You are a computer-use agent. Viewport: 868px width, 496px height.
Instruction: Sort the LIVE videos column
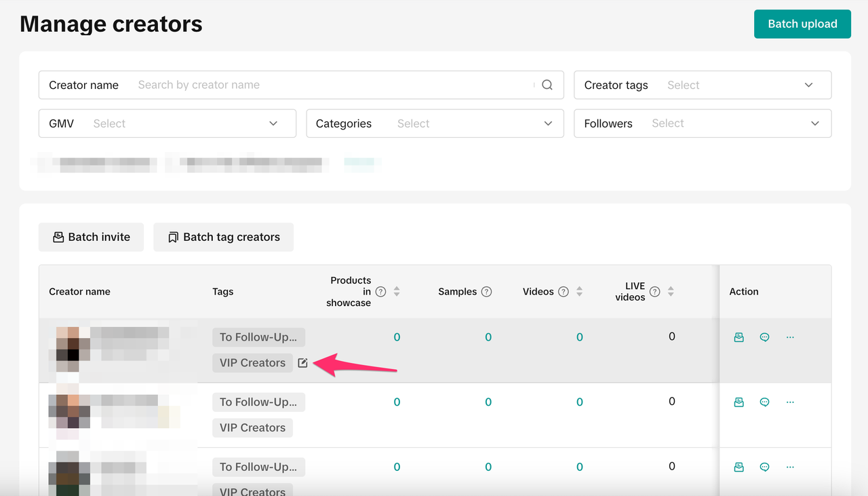[671, 292]
